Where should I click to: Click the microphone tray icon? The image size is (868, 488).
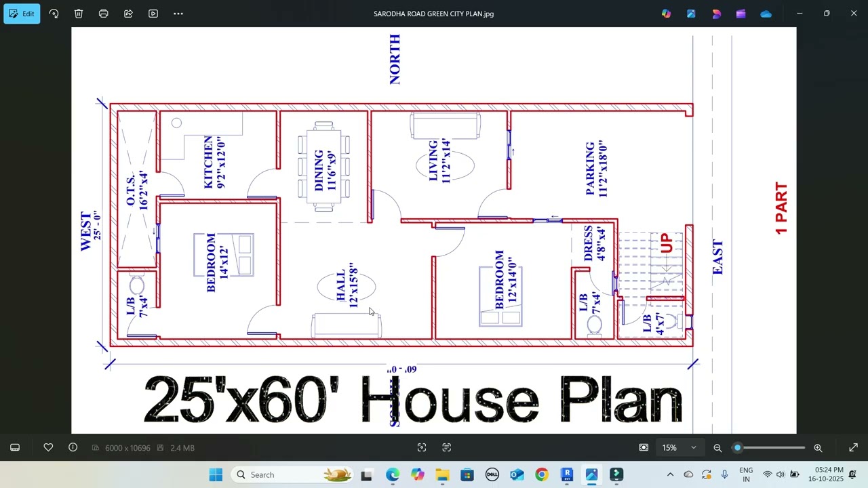725,474
